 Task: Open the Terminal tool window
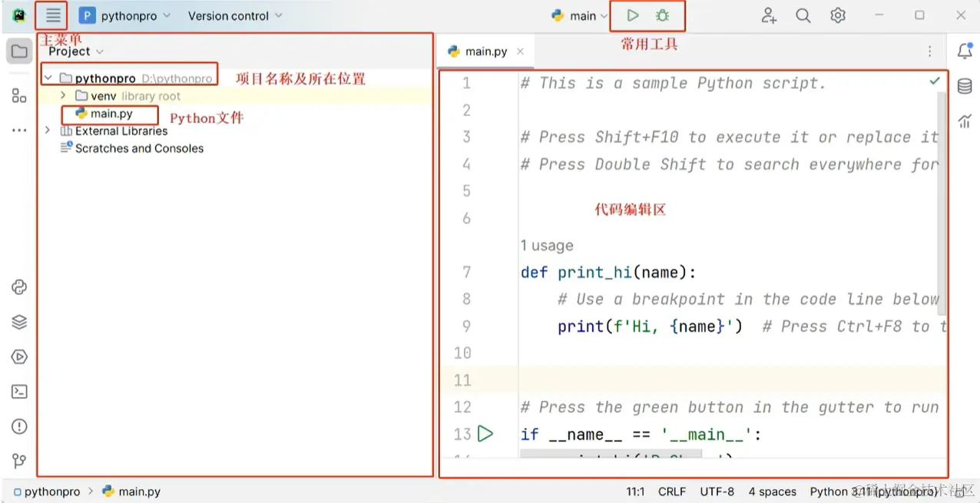click(19, 392)
